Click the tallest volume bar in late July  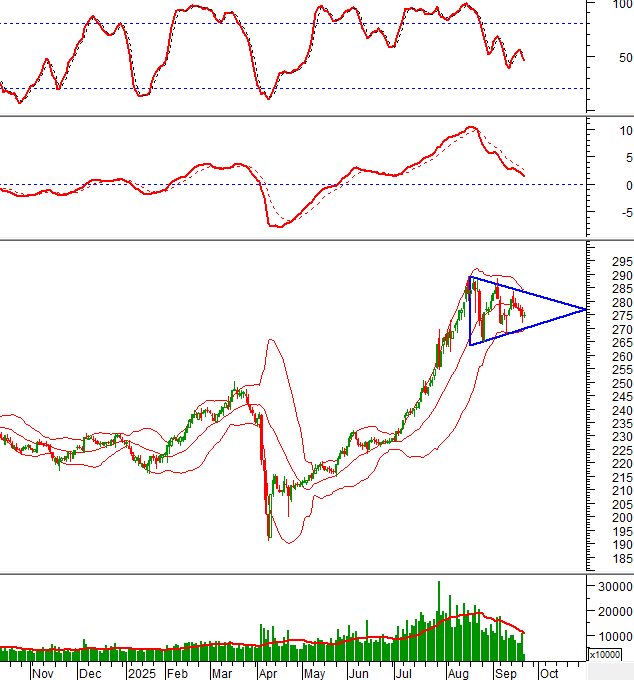(x=439, y=621)
